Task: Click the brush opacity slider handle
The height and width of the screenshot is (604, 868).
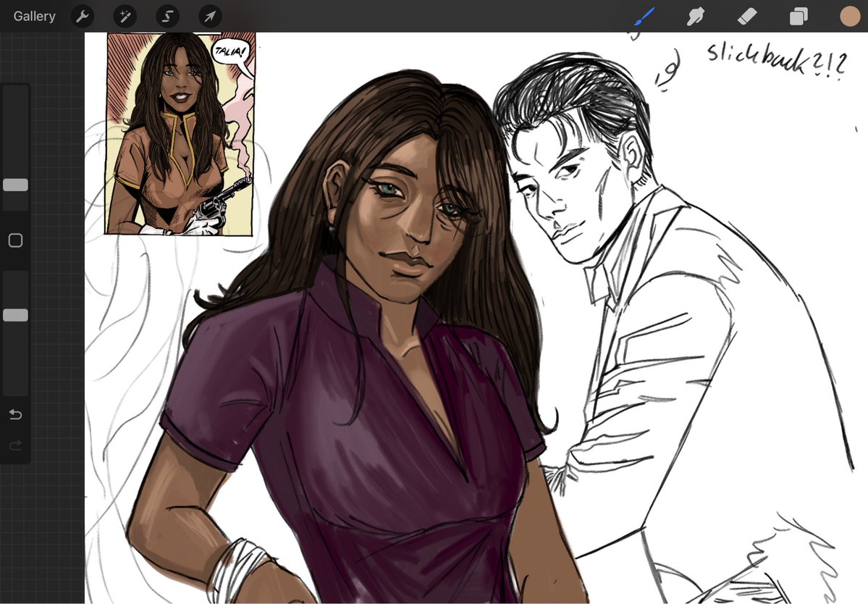Action: click(x=15, y=315)
